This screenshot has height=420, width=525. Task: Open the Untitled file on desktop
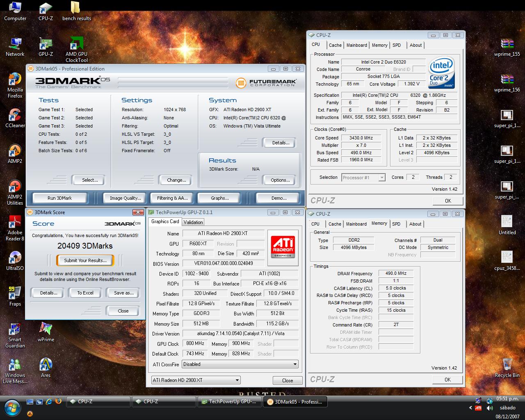point(507,226)
